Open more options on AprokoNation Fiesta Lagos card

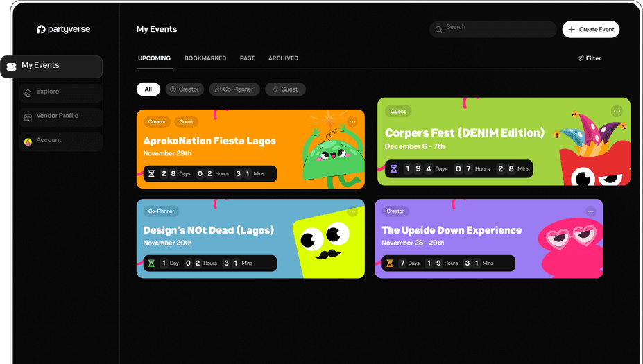point(352,122)
